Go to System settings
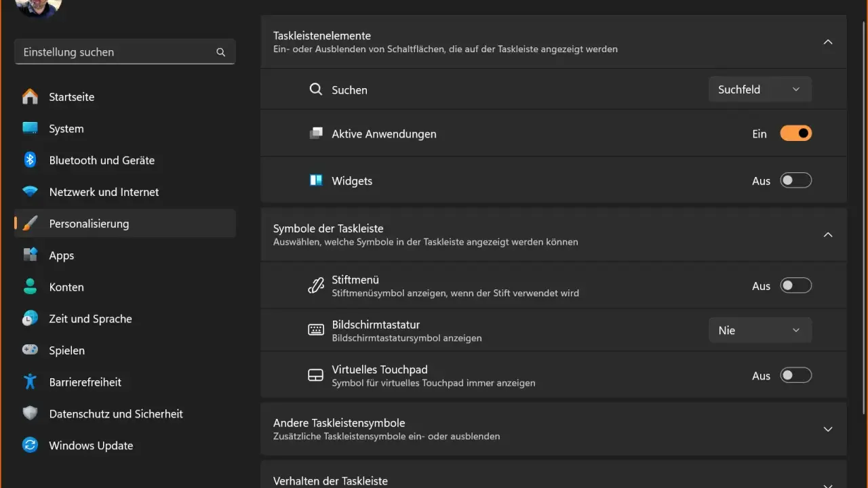 (x=125, y=128)
